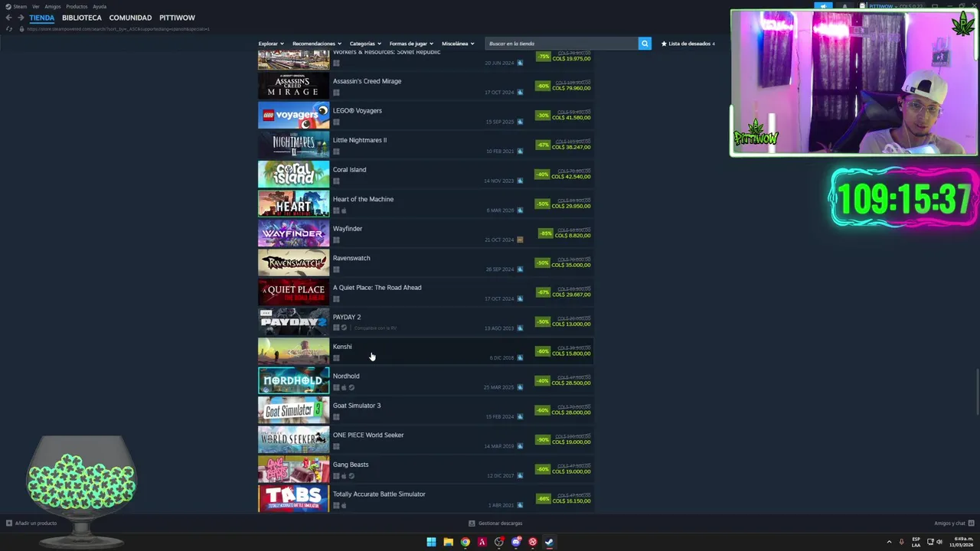
Task: Open Discord from the taskbar
Action: (x=515, y=542)
